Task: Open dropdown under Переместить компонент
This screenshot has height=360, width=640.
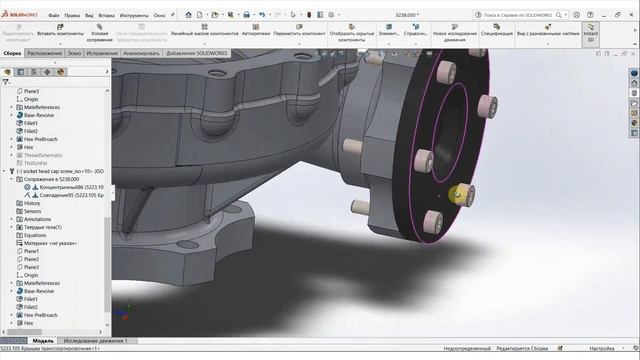Action: pyautogui.click(x=300, y=44)
